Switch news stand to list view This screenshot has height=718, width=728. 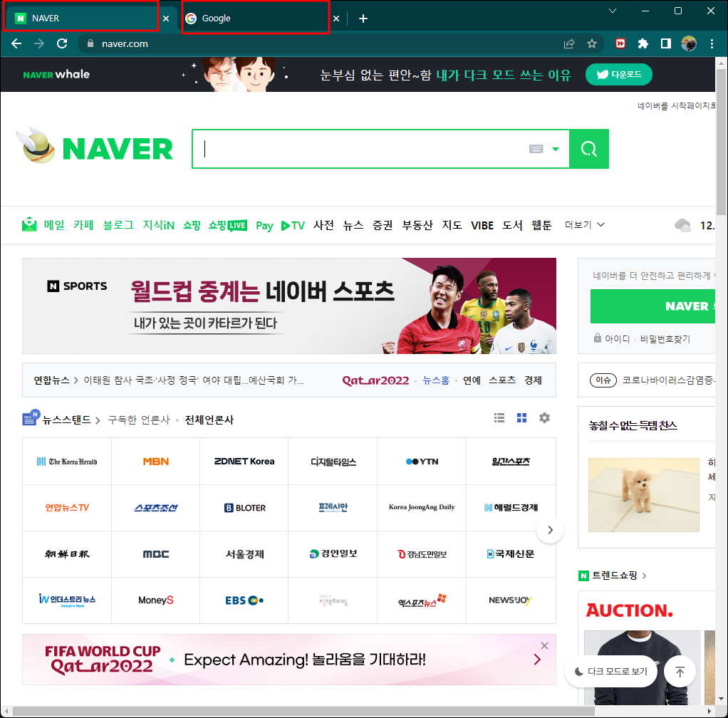(499, 417)
